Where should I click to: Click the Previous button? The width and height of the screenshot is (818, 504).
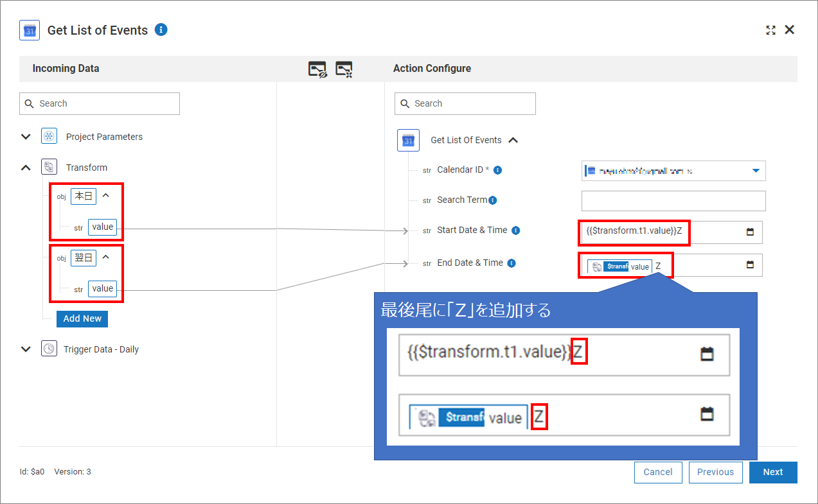pyautogui.click(x=715, y=472)
